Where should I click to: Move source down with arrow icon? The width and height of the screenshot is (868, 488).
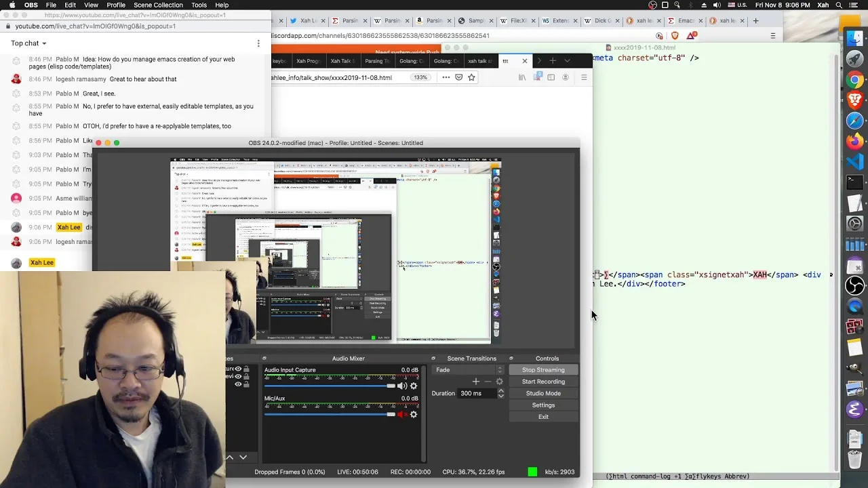click(243, 457)
